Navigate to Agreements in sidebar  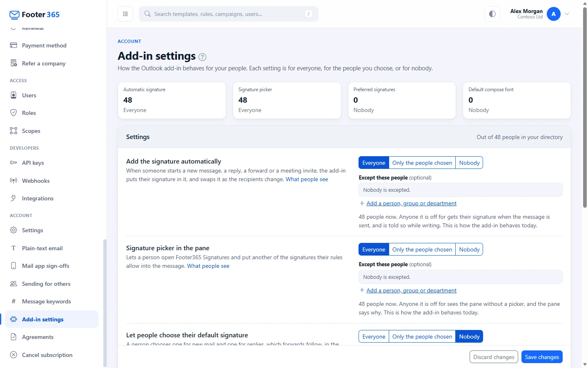click(51, 337)
